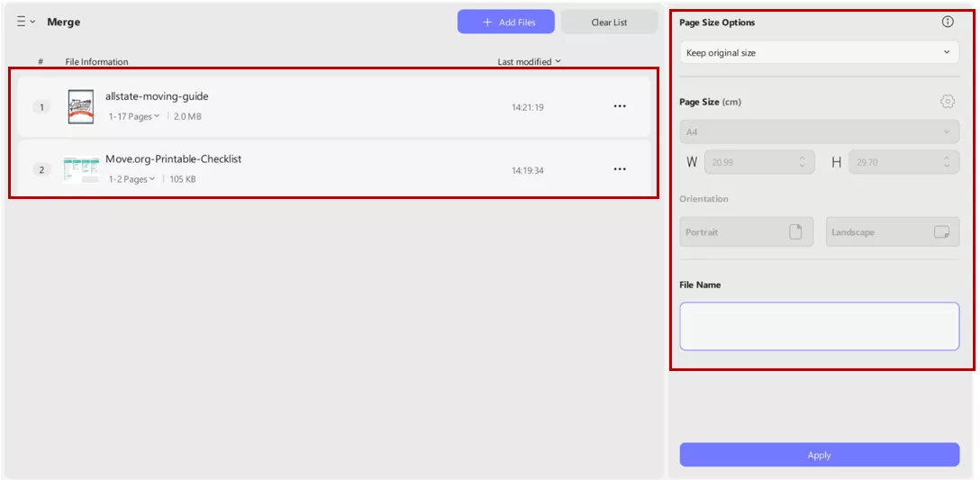This screenshot has width=980, height=480.
Task: Click the Merge title
Action: [64, 22]
